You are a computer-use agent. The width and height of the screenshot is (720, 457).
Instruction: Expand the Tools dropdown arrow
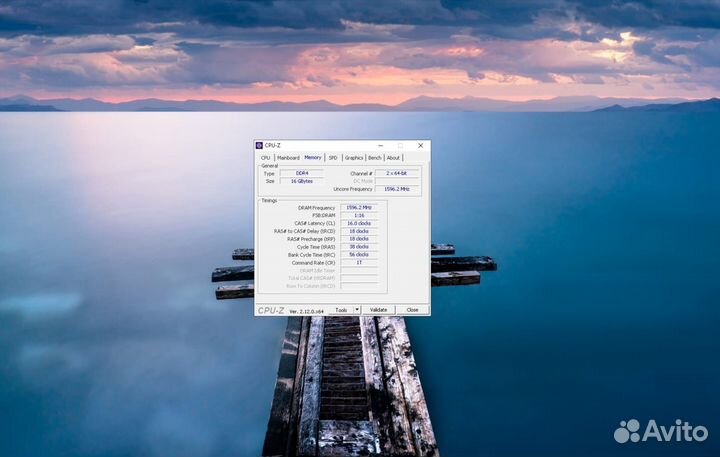tap(357, 310)
